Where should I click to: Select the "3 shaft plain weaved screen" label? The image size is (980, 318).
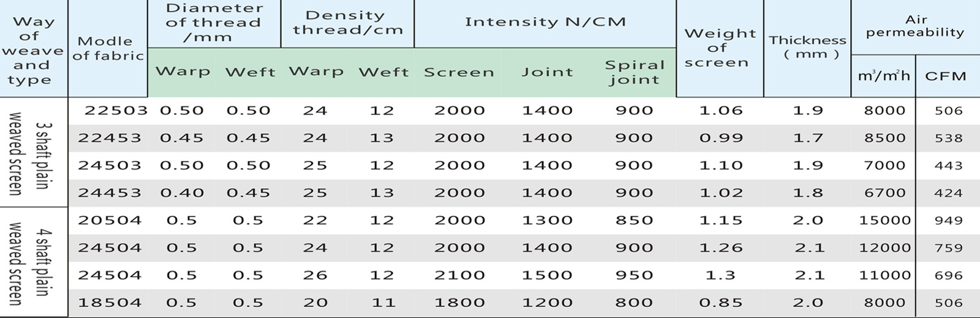tap(32, 152)
